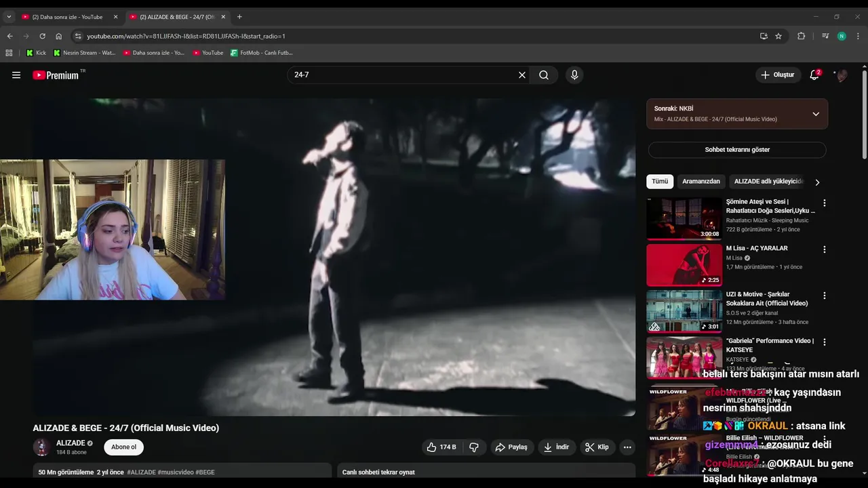Play Şömine Ateşi ve Sesi thumbnail
Image resolution: width=868 pixels, height=488 pixels.
tap(684, 218)
